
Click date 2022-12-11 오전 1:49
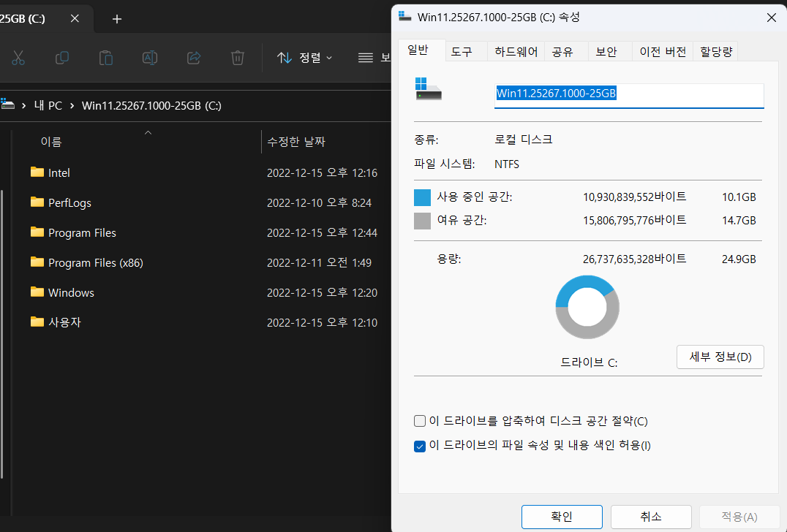pos(319,263)
